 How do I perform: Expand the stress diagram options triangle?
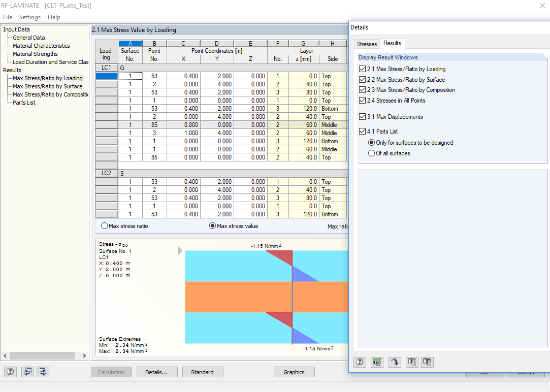click(x=179, y=250)
